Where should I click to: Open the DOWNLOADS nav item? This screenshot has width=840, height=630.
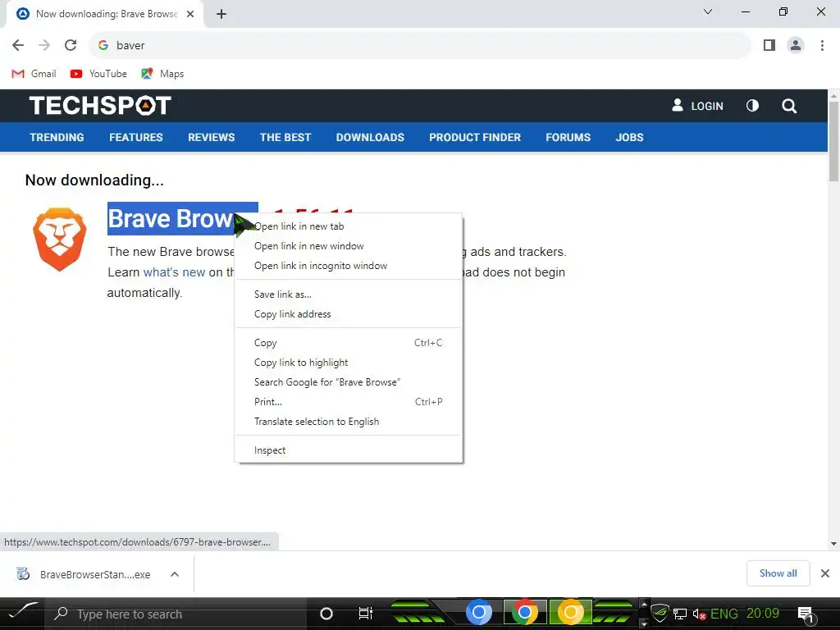tap(370, 137)
